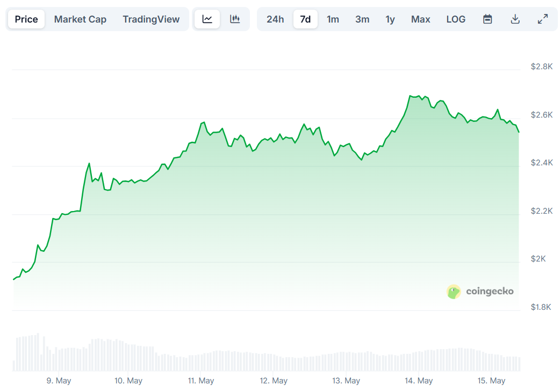Download the chart using the download icon

515,19
